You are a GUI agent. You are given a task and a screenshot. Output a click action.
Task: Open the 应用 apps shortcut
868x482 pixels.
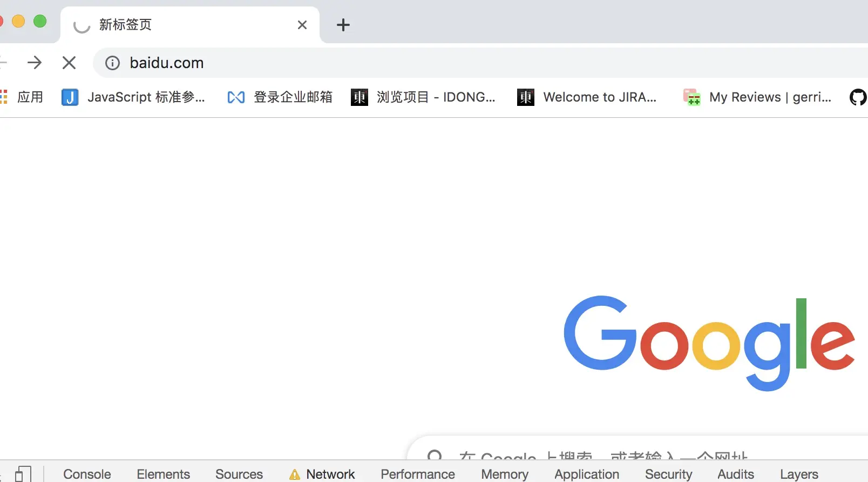coord(22,97)
